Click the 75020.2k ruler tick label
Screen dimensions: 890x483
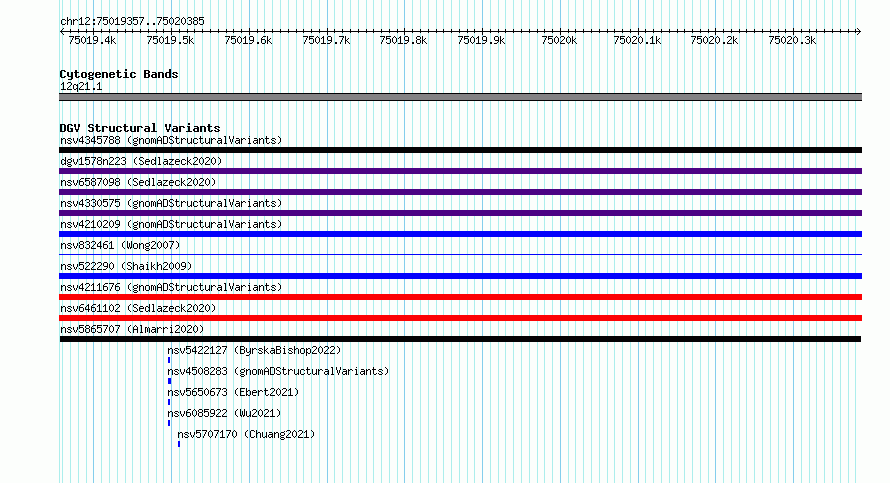[715, 40]
